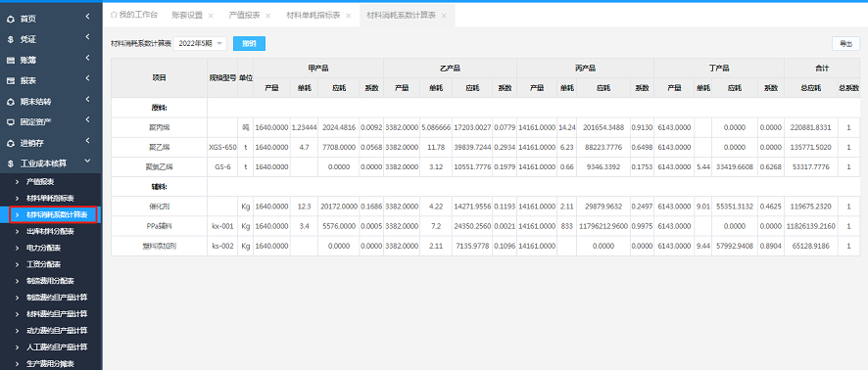Select the kx-001 specification cell
The image size is (868, 370).
pyautogui.click(x=222, y=226)
